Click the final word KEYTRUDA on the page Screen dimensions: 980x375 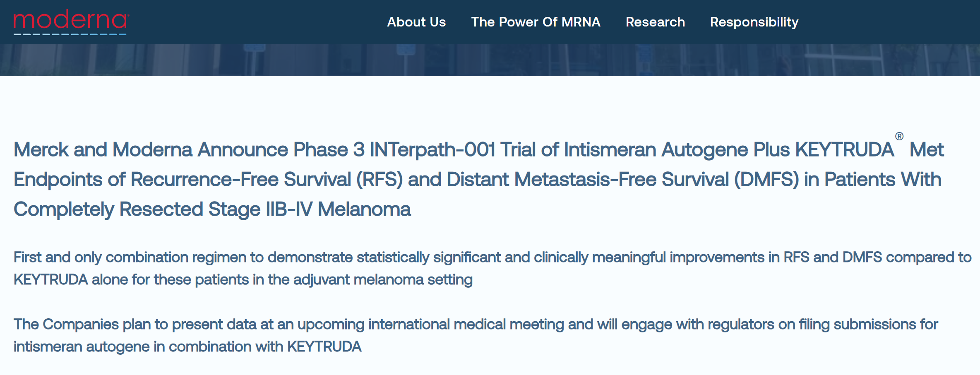tap(324, 347)
